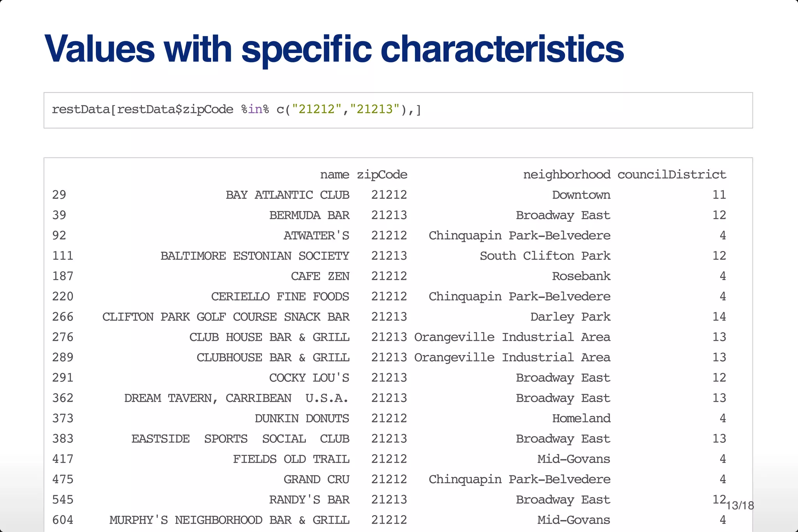Click the %in% operator in the code
Screen dimensions: 798x532
click(255, 109)
